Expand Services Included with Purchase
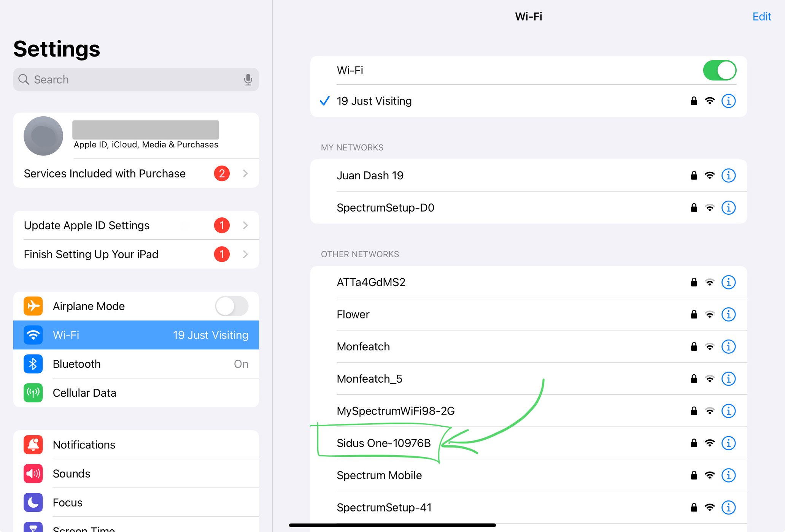The height and width of the screenshot is (532, 785). pos(245,173)
